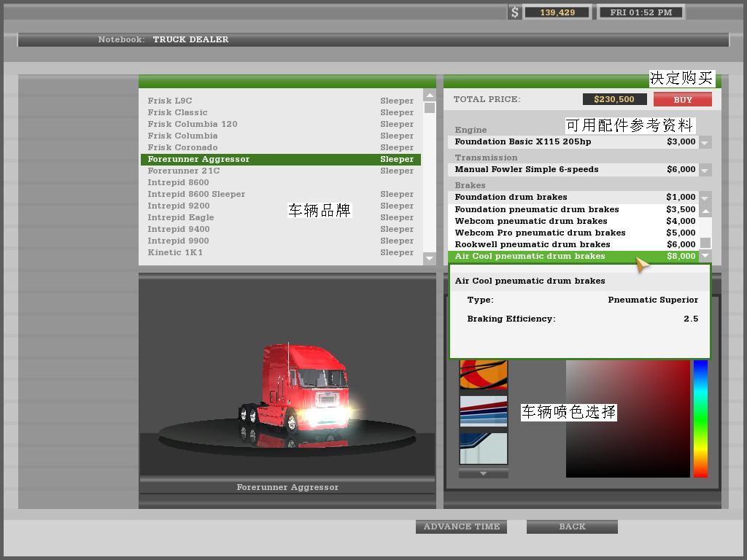Pick the dark blue and white paint scheme
Screen dimensions: 747x560
(483, 448)
